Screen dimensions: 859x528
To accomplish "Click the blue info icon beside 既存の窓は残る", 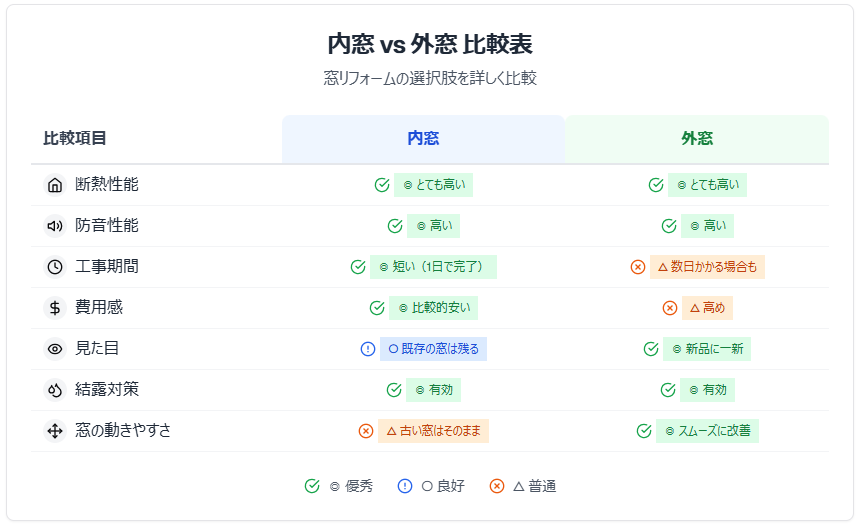I will (368, 349).
